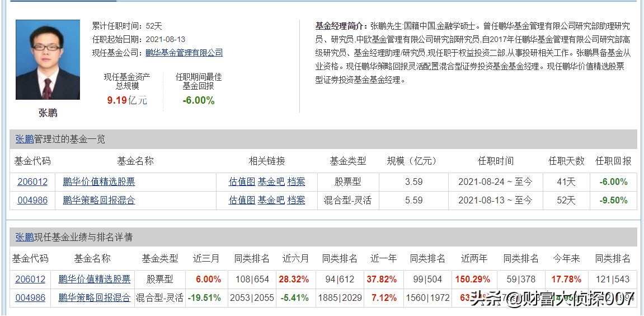Click 混合型-灵活 type in managed funds table
This screenshot has height=316, width=644.
[348, 201]
